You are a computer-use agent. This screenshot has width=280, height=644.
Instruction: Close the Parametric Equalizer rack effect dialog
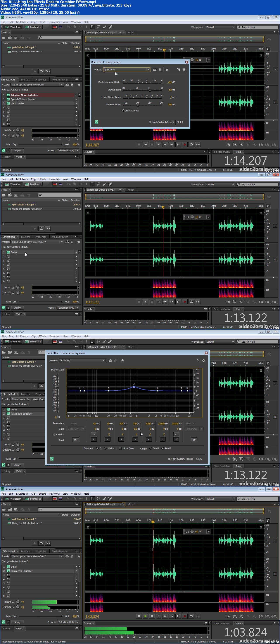[206, 353]
